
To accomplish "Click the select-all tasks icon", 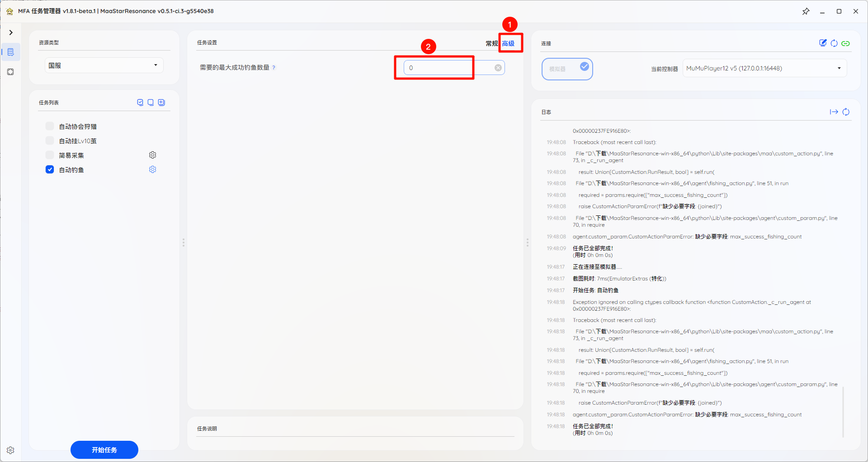I will click(x=140, y=103).
